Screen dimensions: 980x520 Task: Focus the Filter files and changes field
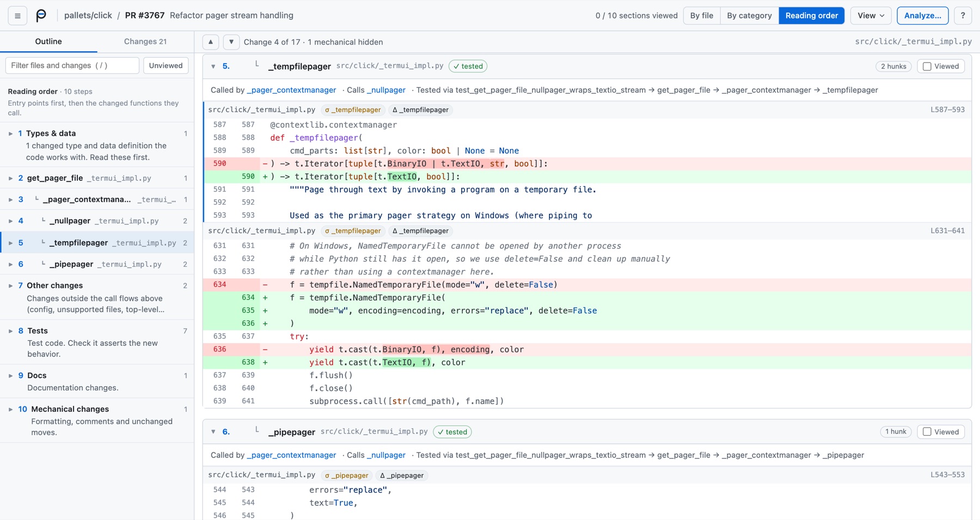click(x=72, y=65)
